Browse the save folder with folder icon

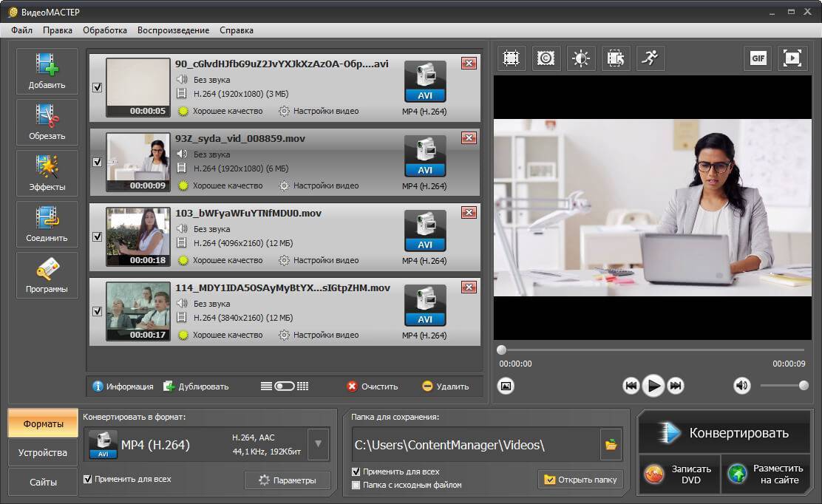tap(611, 445)
